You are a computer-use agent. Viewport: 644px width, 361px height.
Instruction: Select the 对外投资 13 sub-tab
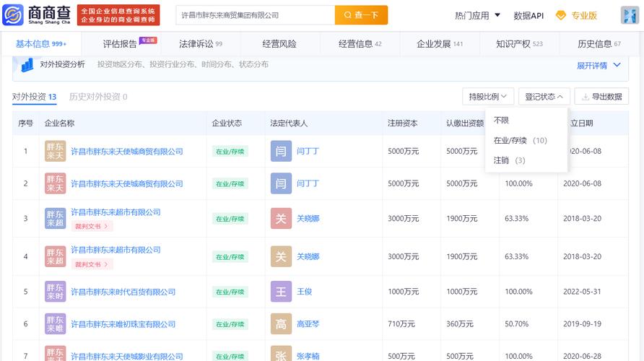coord(34,97)
